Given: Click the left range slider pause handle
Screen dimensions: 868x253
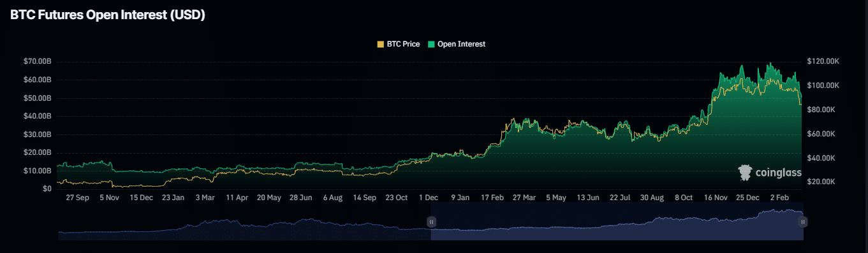Looking at the screenshot, I should pos(431,222).
